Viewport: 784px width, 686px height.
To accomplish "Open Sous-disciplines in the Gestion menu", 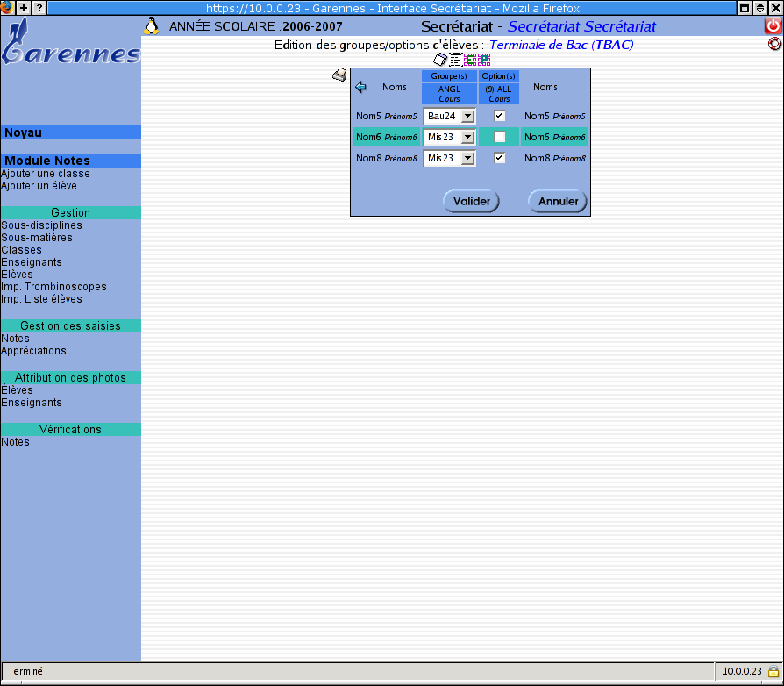I will click(x=41, y=225).
